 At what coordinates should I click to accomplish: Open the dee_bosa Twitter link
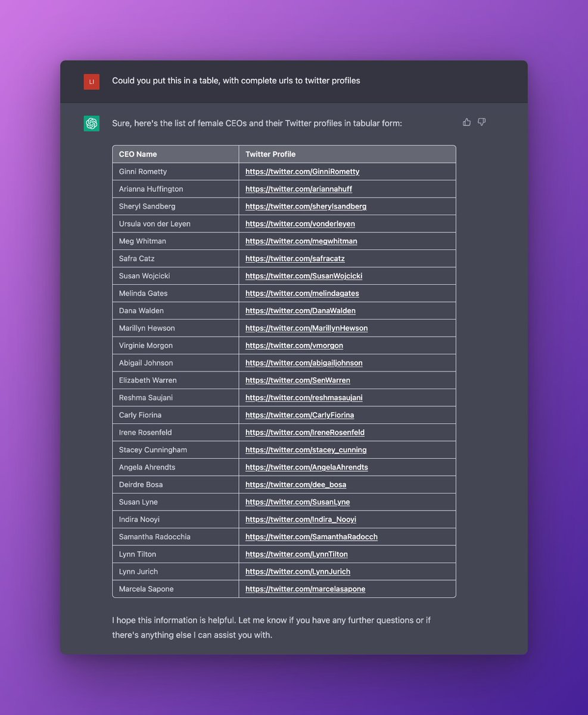[295, 484]
